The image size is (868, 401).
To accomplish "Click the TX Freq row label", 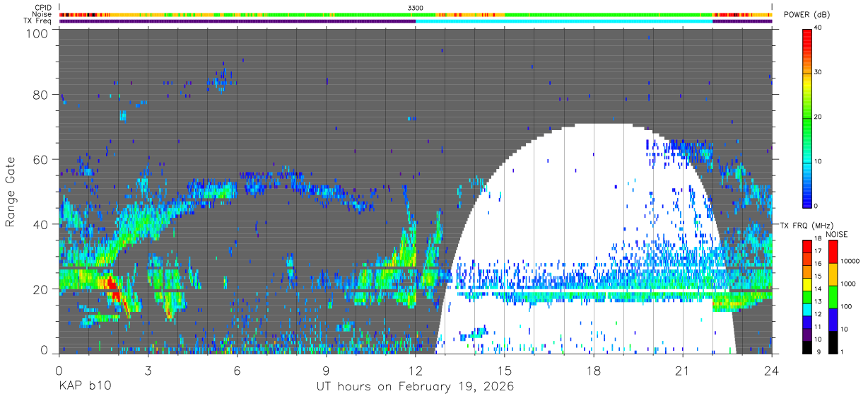I will click(38, 21).
